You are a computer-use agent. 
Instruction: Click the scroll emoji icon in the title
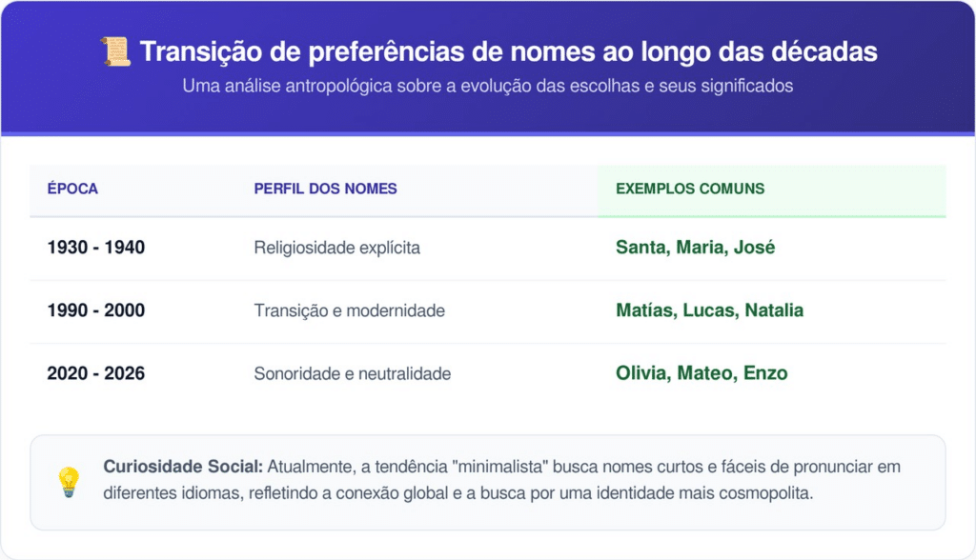tap(114, 51)
